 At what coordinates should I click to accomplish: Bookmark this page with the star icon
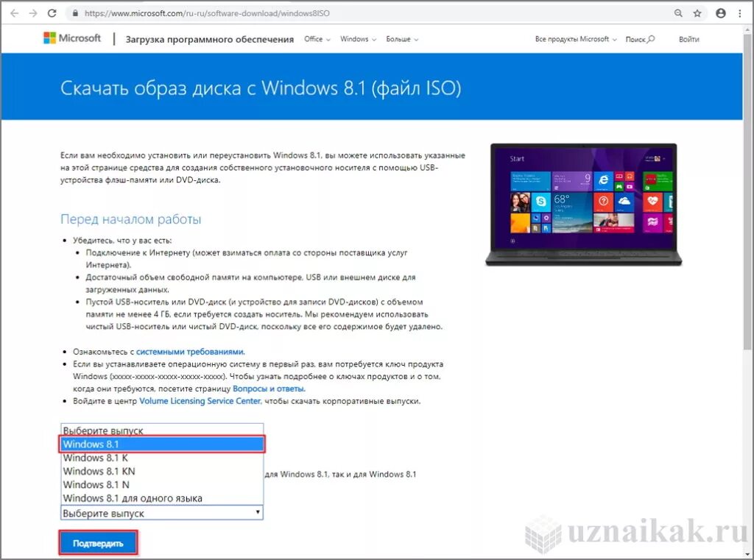[x=697, y=13]
